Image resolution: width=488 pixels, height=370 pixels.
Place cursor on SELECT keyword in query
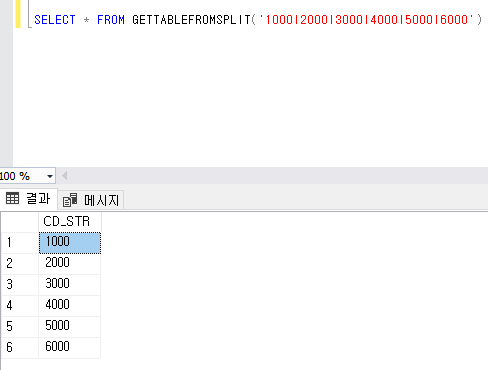tap(55, 20)
